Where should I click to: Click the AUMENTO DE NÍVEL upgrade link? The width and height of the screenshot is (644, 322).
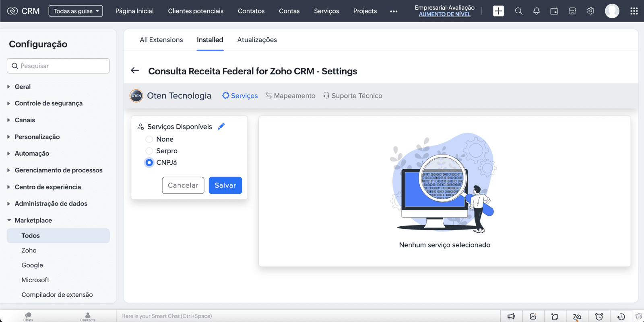(444, 14)
